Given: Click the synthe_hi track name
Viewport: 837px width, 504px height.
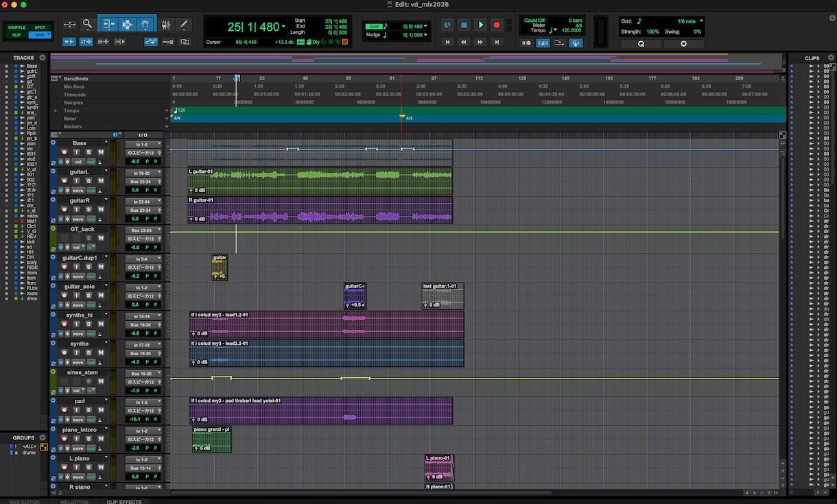Looking at the screenshot, I should point(80,315).
